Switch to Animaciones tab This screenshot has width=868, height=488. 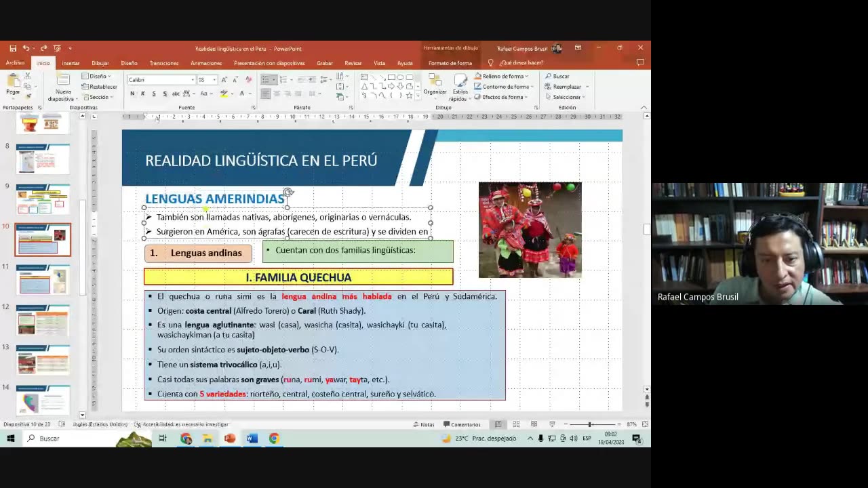tap(206, 63)
